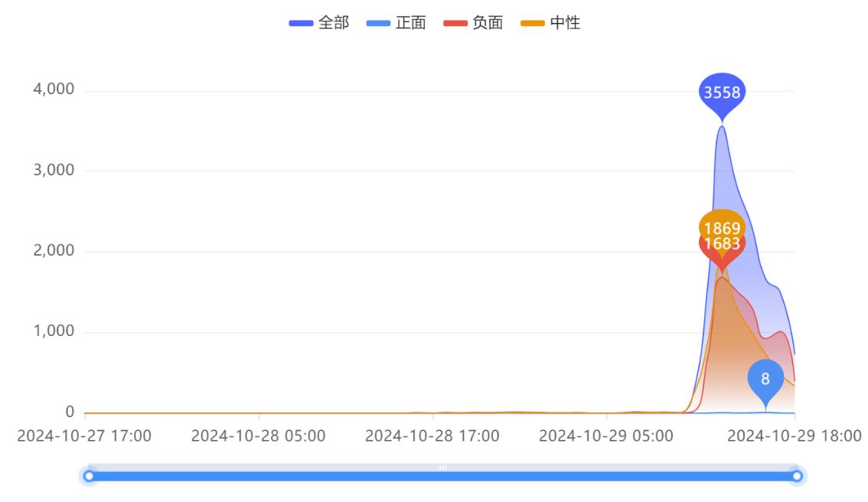
Task: Toggle the 正面 legend series
Action: (x=396, y=23)
